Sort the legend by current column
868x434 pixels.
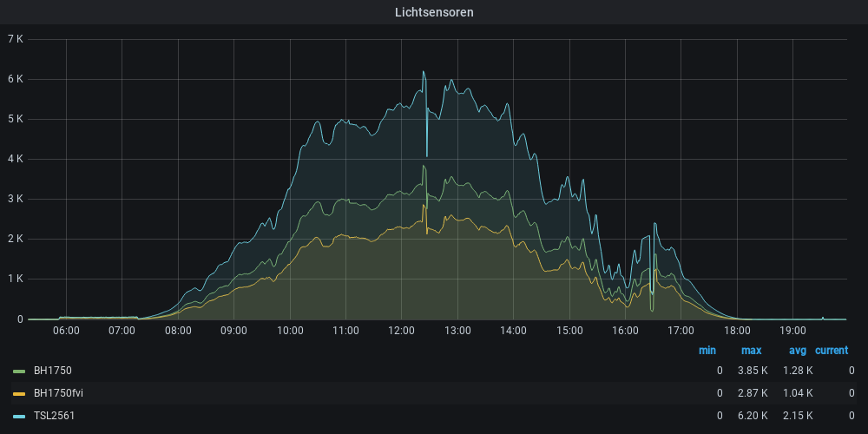tap(832, 351)
